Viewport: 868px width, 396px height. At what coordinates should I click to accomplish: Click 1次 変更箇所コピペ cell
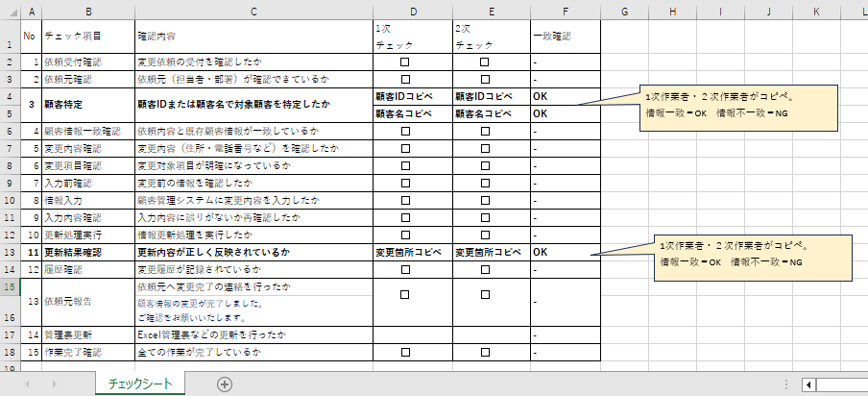click(413, 252)
